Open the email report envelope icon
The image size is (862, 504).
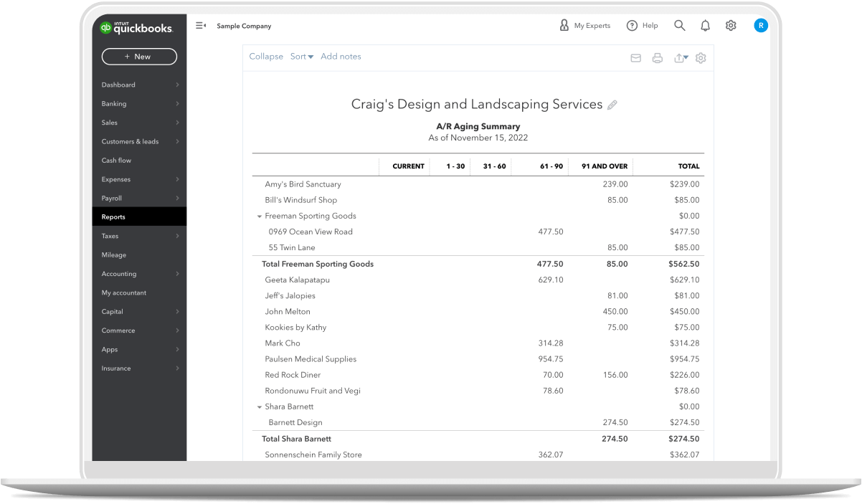[x=635, y=58]
